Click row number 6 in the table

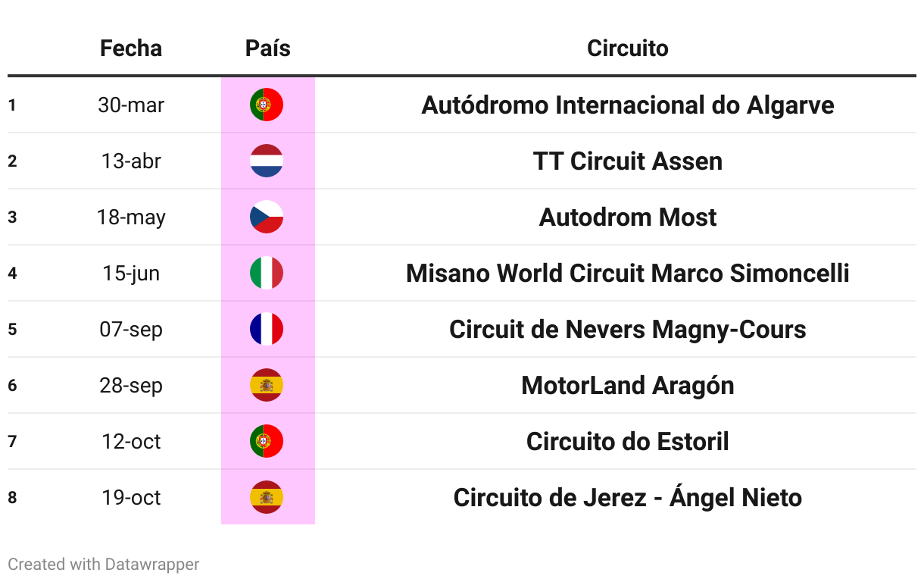pyautogui.click(x=12, y=385)
